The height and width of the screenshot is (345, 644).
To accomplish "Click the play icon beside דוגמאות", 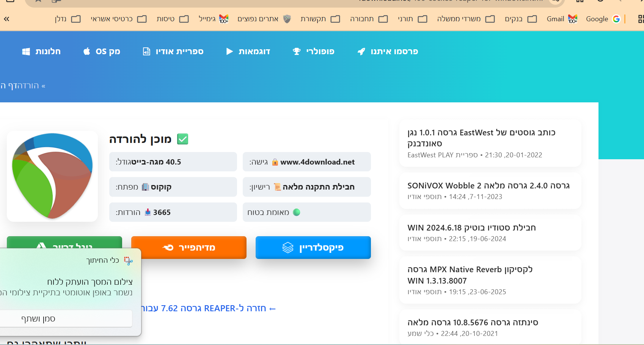I will (x=229, y=52).
